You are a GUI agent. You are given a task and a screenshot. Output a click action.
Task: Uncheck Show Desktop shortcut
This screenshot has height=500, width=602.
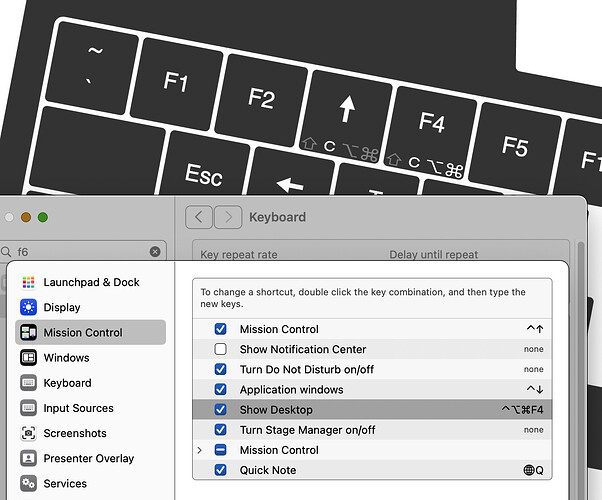pos(220,409)
